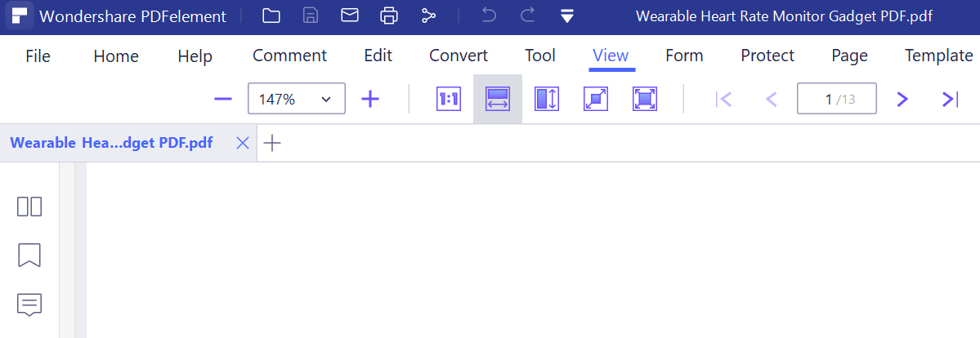Go to the previous page
980x338 pixels.
click(772, 99)
